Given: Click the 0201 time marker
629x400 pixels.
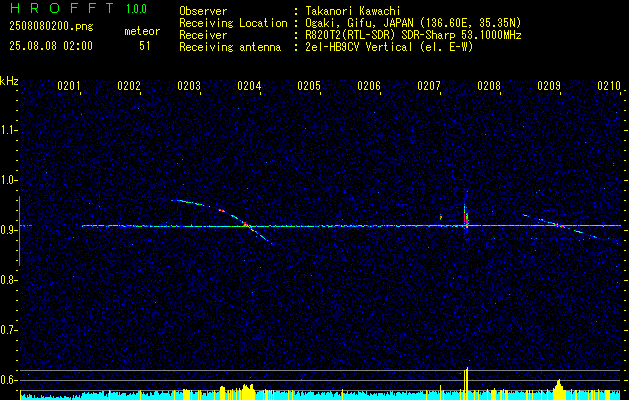Looking at the screenshot, I should pos(69,86).
